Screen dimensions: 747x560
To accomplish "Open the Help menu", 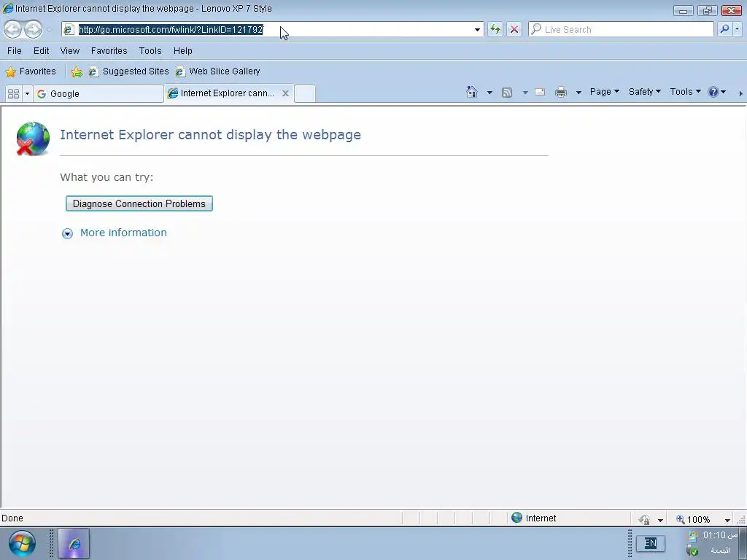I will coord(182,50).
